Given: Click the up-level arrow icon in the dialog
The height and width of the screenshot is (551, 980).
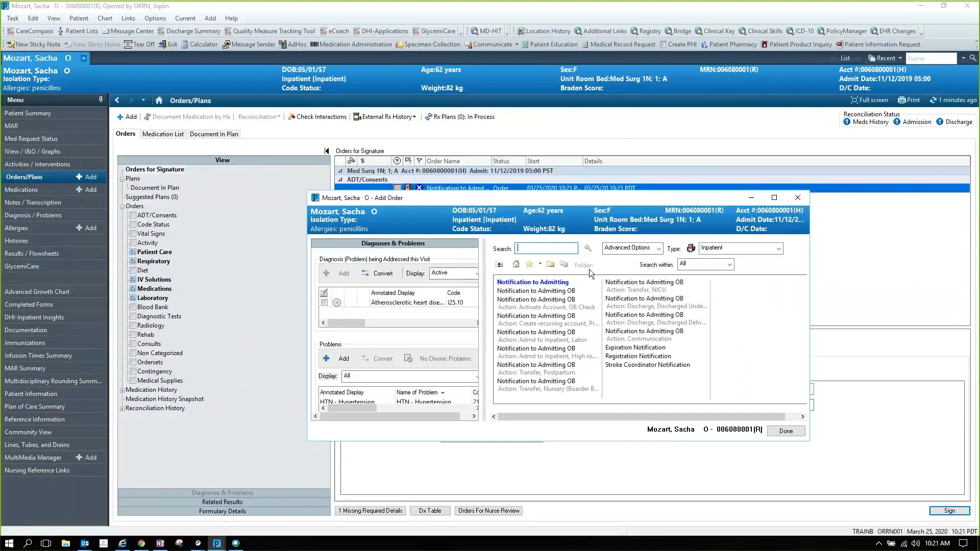Looking at the screenshot, I should pyautogui.click(x=499, y=264).
